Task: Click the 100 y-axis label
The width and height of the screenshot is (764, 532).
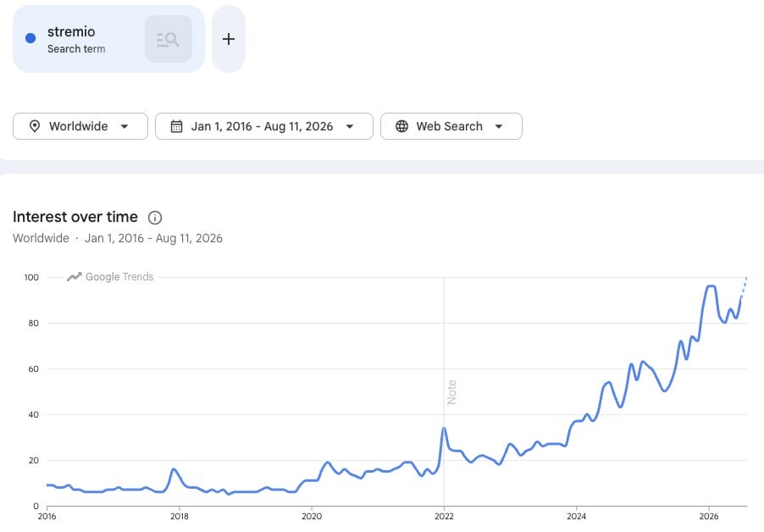Action: [x=31, y=277]
